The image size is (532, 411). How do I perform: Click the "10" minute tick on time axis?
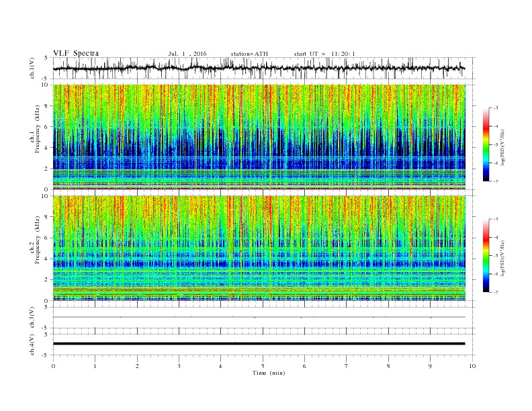point(472,366)
